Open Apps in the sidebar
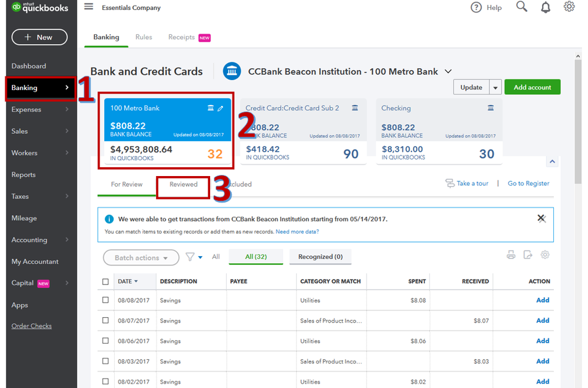588x388 pixels. tap(19, 305)
